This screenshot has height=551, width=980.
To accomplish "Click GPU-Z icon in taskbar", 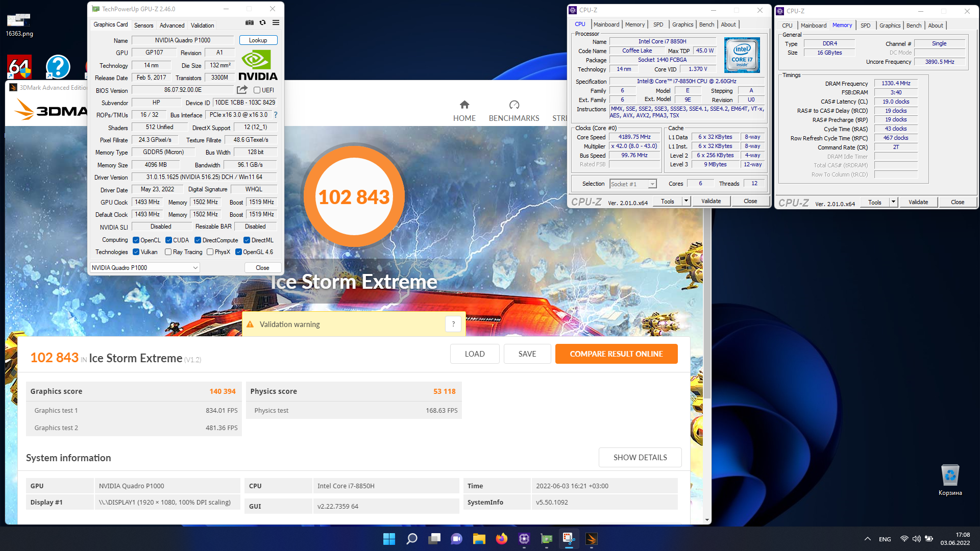I will pos(547,539).
